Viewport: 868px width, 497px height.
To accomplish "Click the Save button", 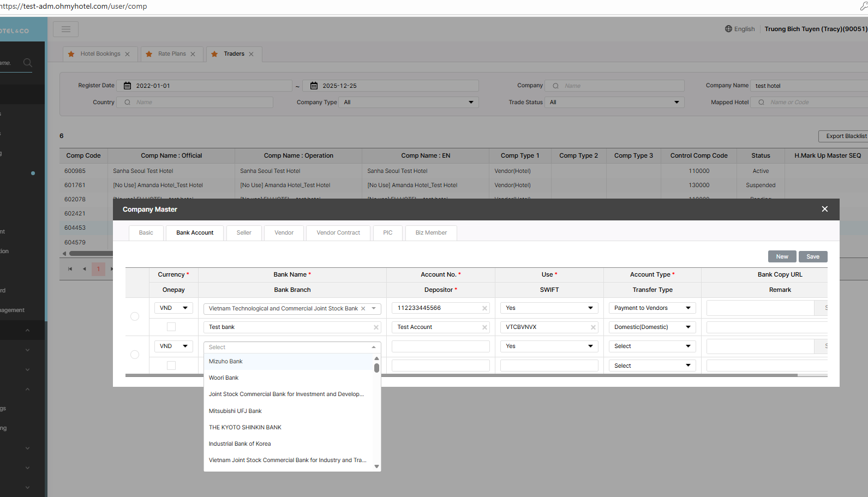I will 812,256.
